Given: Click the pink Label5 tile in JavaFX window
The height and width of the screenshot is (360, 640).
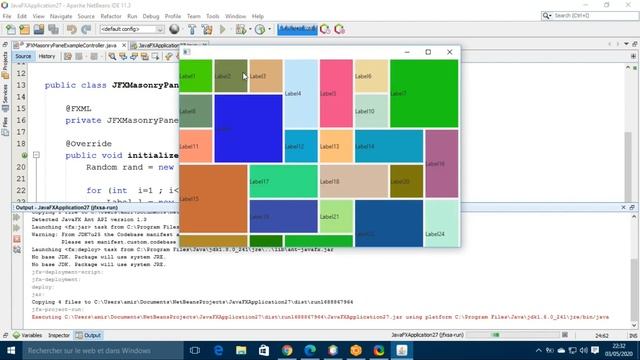Looking at the screenshot, I should click(336, 93).
